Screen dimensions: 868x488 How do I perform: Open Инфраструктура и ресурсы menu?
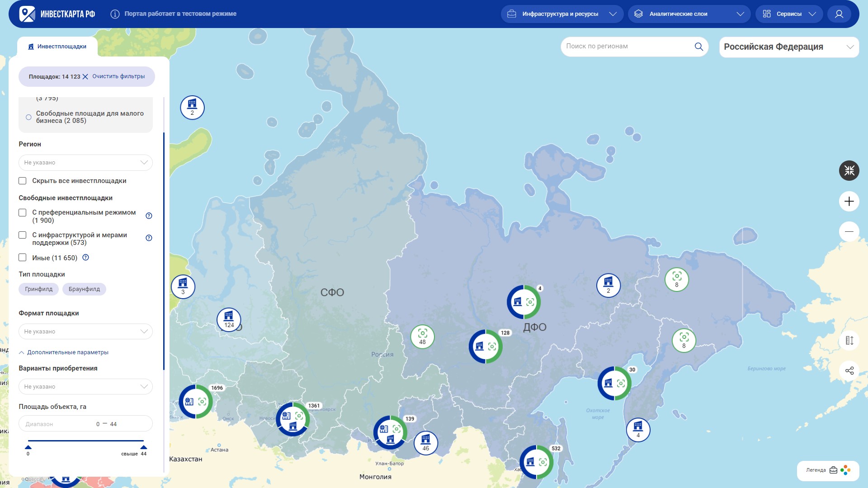click(x=561, y=14)
